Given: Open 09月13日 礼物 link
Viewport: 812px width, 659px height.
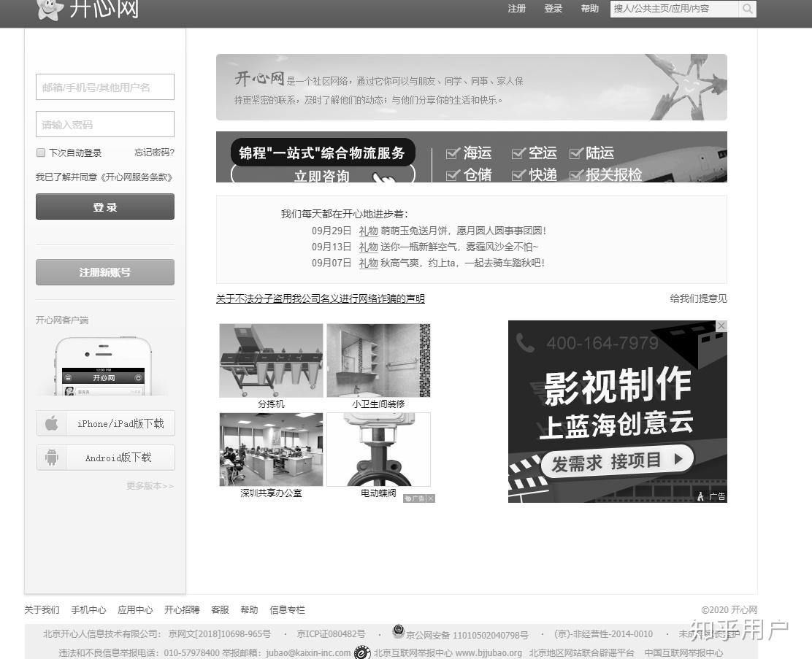Looking at the screenshot, I should tap(368, 247).
